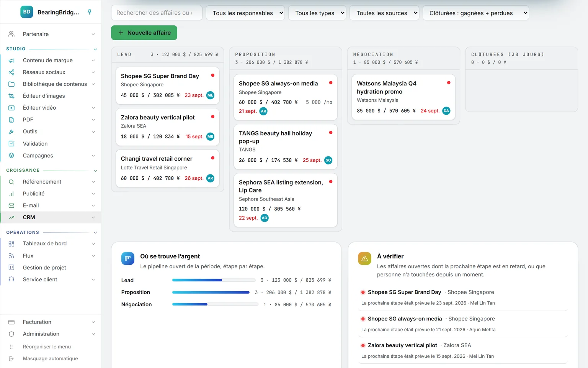Focus the Rechercher des affaires search field
Image resolution: width=588 pixels, height=368 pixels.
(157, 13)
